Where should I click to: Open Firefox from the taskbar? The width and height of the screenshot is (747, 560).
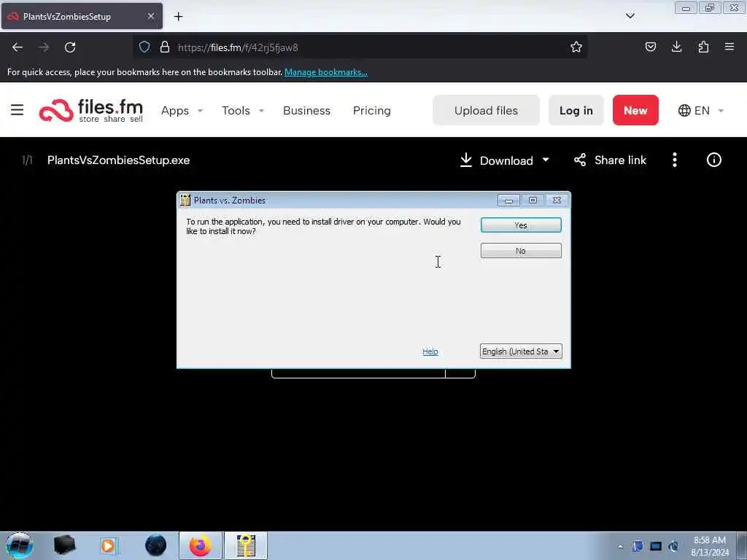coord(201,545)
